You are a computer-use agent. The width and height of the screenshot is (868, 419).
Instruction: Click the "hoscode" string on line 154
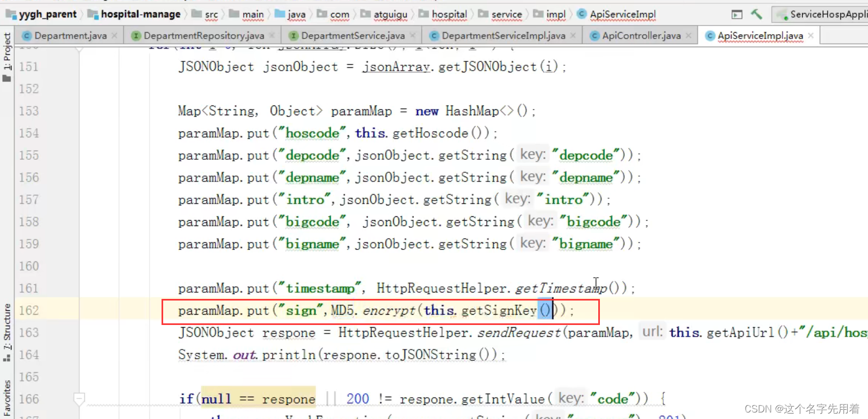[x=313, y=133]
